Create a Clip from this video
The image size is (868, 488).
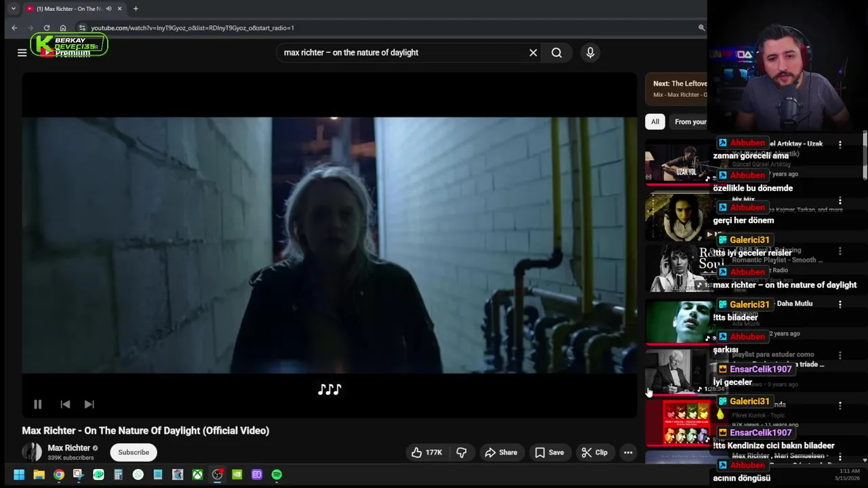595,452
